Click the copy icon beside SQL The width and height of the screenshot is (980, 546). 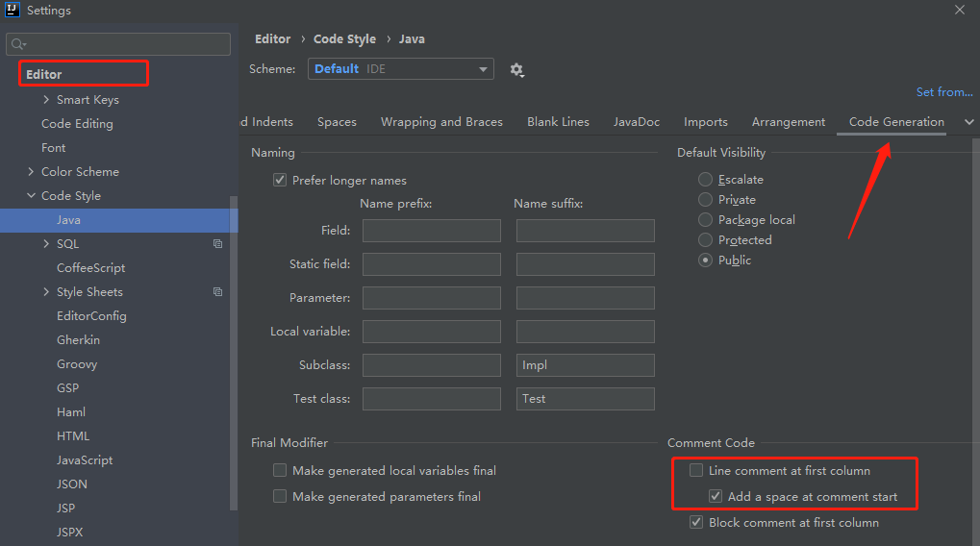coord(217,244)
